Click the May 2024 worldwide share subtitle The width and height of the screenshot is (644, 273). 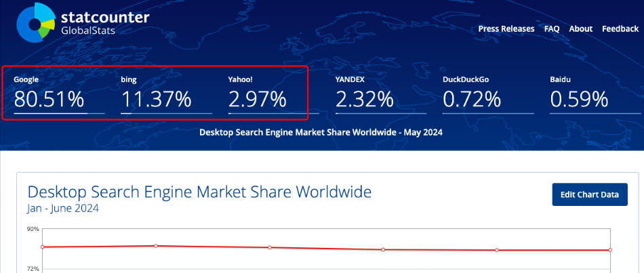[321, 132]
